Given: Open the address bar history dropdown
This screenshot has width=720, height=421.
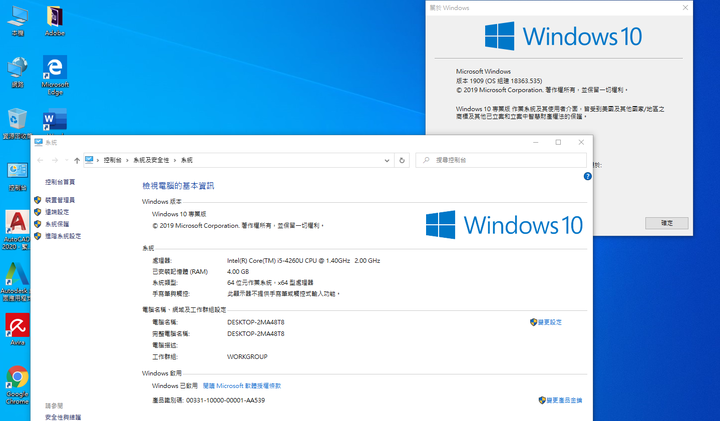Looking at the screenshot, I should click(x=387, y=160).
